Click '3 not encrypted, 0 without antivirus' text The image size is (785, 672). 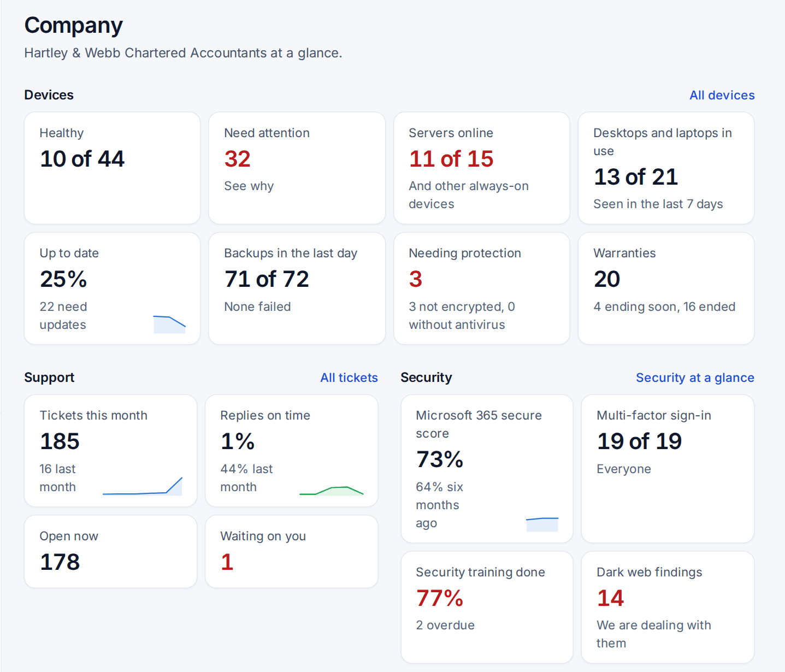462,316
